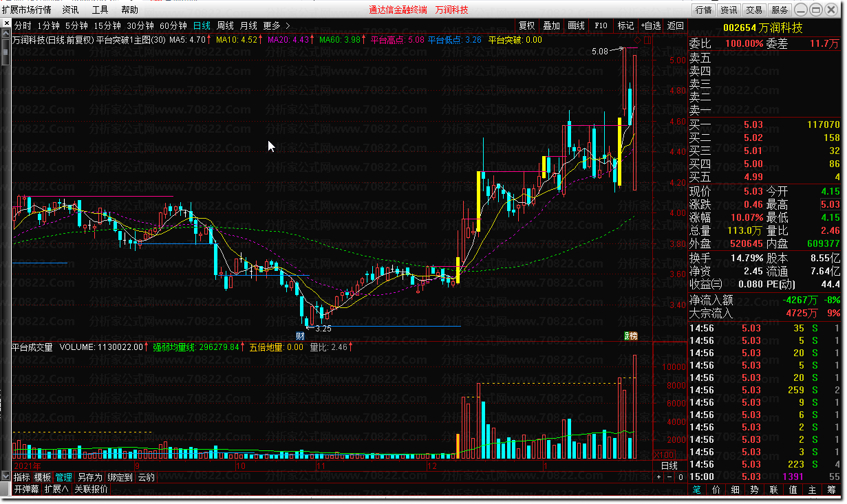
Task: Click 绑定到 at chart bottom
Action: point(120,477)
